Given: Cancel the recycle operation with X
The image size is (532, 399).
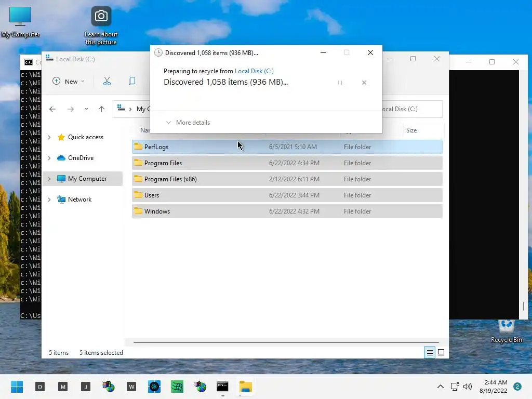Looking at the screenshot, I should pos(364,83).
